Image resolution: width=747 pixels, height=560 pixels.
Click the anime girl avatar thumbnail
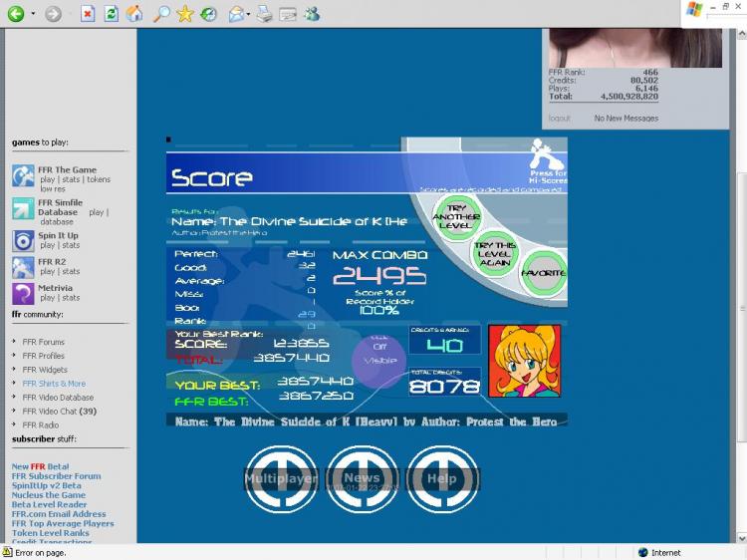[x=525, y=361]
